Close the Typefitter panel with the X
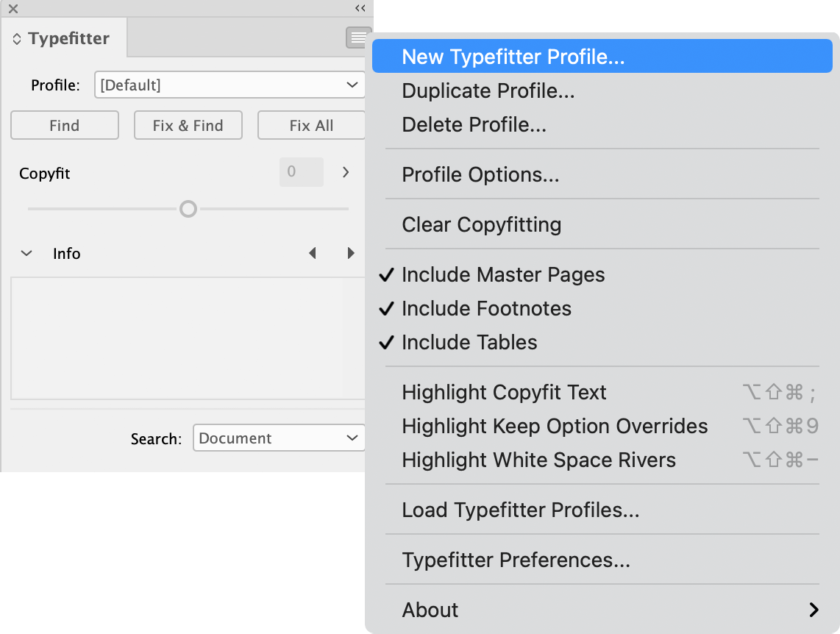 [x=13, y=9]
